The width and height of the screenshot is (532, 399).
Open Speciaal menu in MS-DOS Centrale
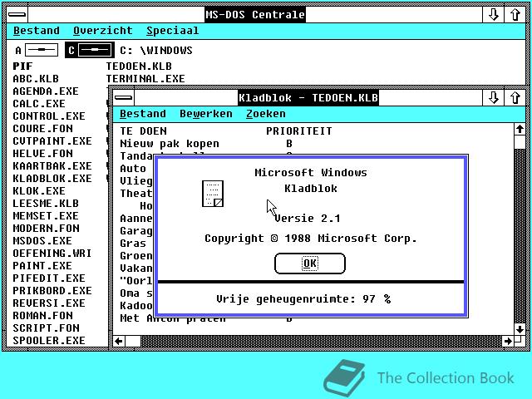pos(172,31)
